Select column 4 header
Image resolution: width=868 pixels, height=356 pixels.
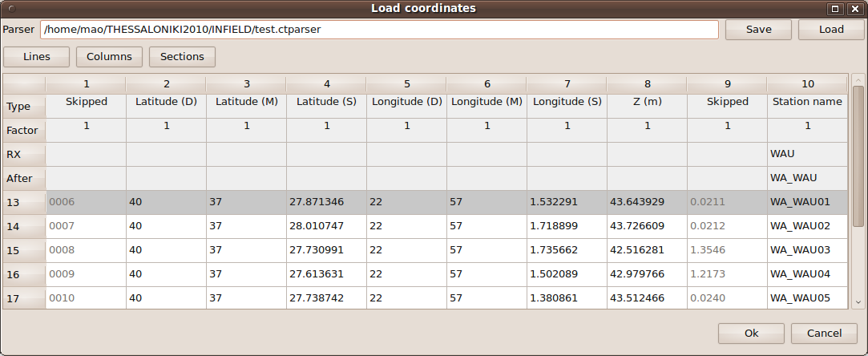[326, 84]
